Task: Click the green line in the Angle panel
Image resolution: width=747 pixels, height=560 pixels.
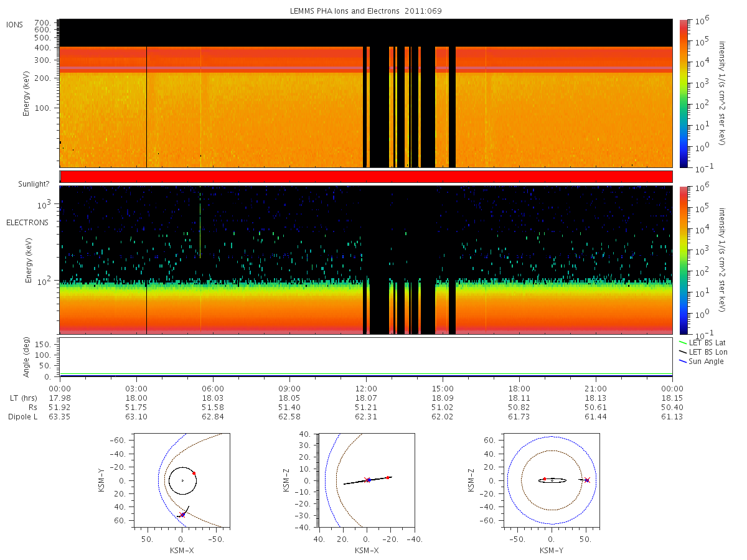Action: coord(366,374)
